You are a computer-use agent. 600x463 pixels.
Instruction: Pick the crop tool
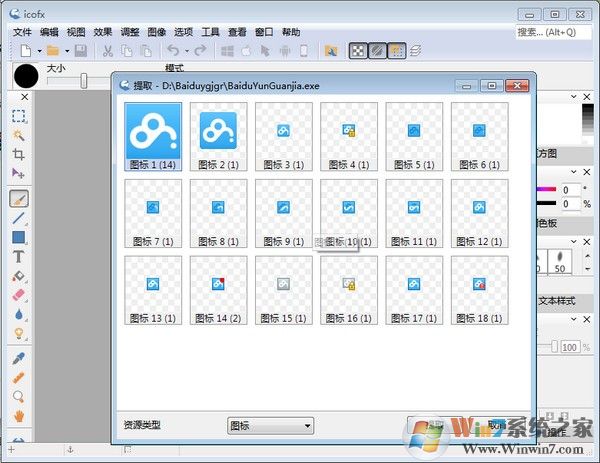18,154
